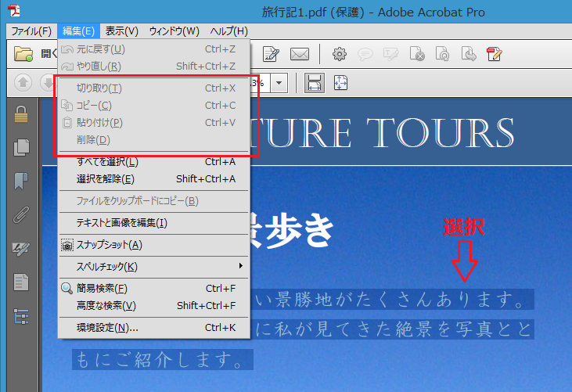Expand the zoom percentage dropdown

tap(279, 83)
